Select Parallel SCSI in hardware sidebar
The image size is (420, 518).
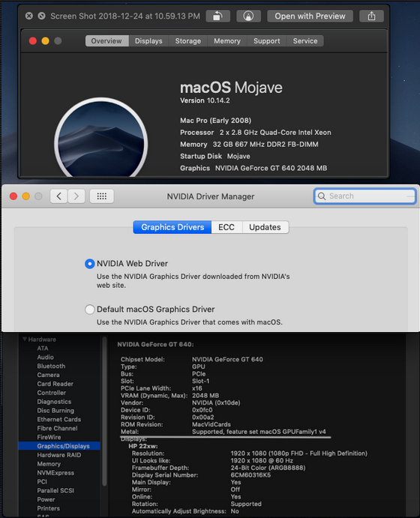(55, 490)
